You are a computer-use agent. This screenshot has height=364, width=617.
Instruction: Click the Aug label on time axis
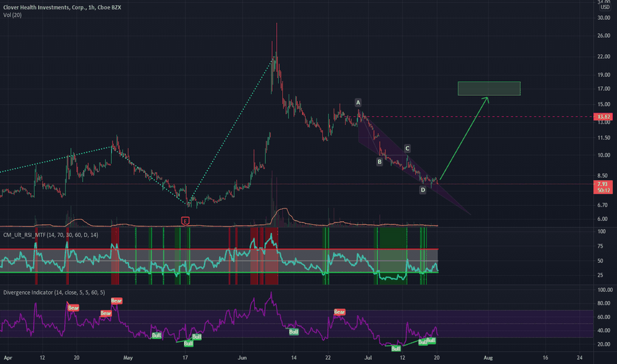pos(488,357)
